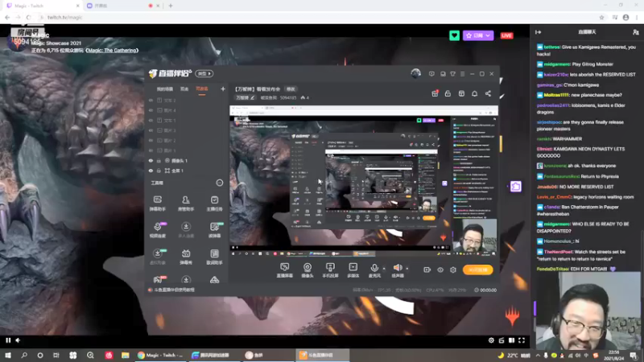Image resolution: width=644 pixels, height=362 pixels.
Task: Open the download tool with green badge in third row
Action: click(x=158, y=257)
